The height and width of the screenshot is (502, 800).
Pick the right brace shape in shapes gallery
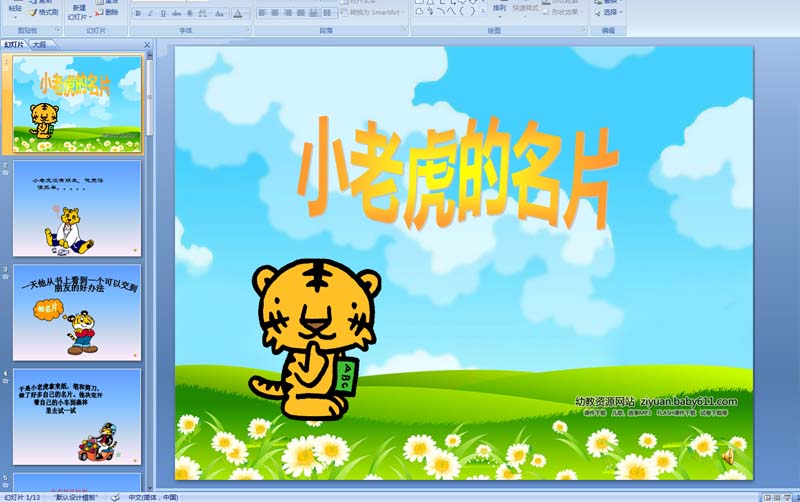(472, 11)
